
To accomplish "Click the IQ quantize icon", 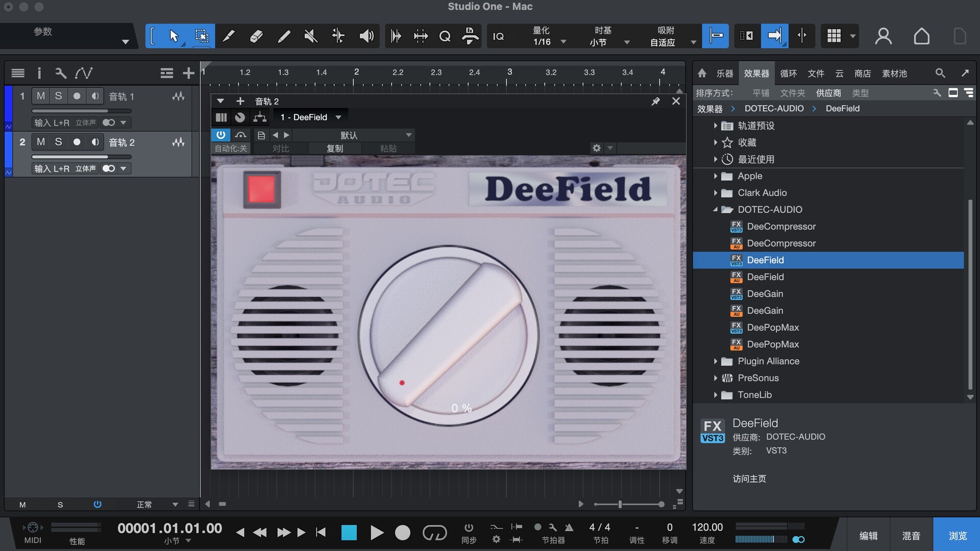I will 498,36.
